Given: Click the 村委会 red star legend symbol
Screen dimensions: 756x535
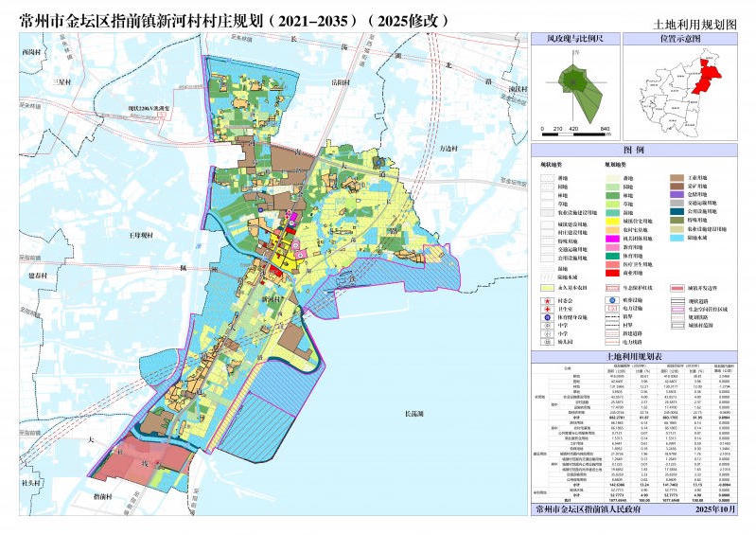Looking at the screenshot, I should click(x=547, y=301).
